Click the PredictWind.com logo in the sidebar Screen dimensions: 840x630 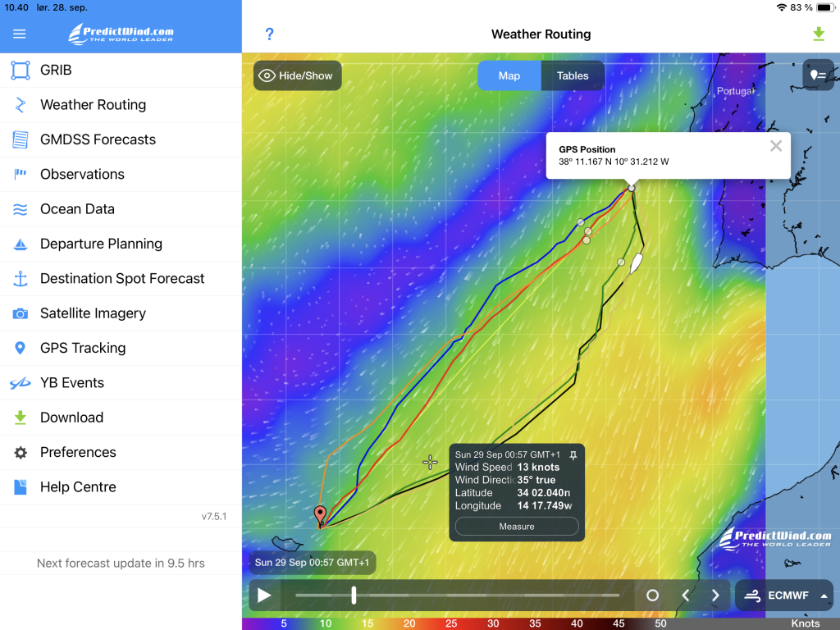pos(121,34)
